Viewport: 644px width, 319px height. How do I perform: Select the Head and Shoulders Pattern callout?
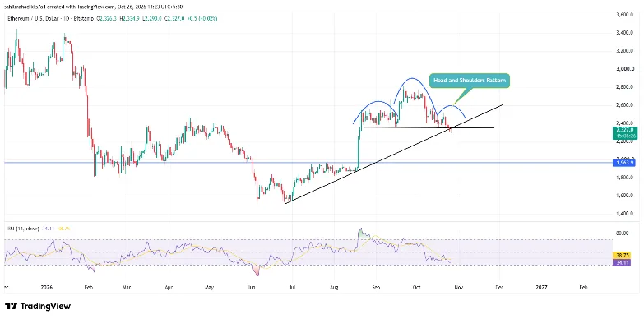pyautogui.click(x=470, y=81)
